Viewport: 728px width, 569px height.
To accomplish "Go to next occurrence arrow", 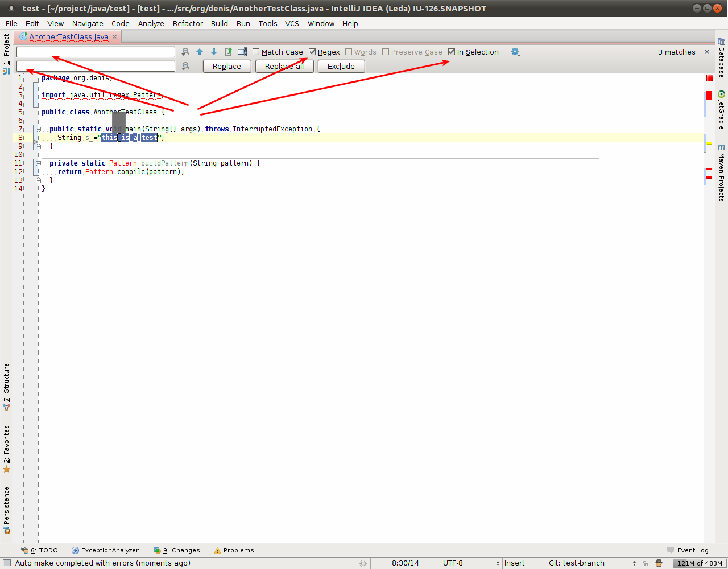I will pyautogui.click(x=214, y=52).
